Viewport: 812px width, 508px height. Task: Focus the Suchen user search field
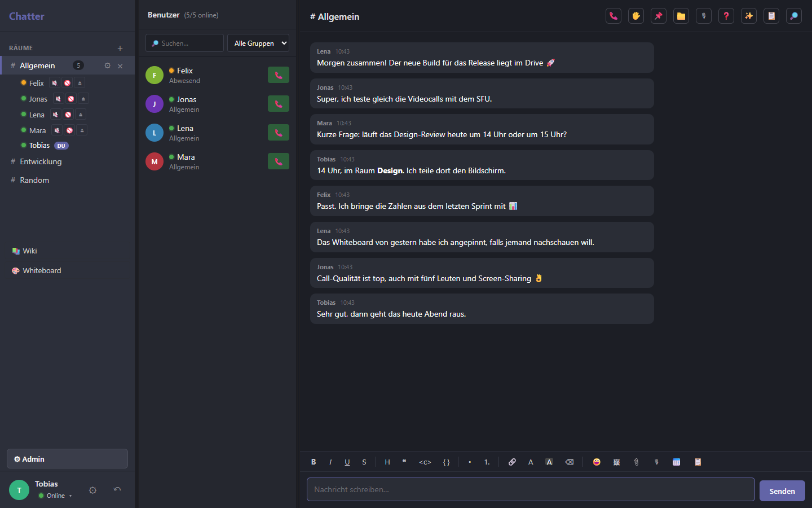coord(184,43)
